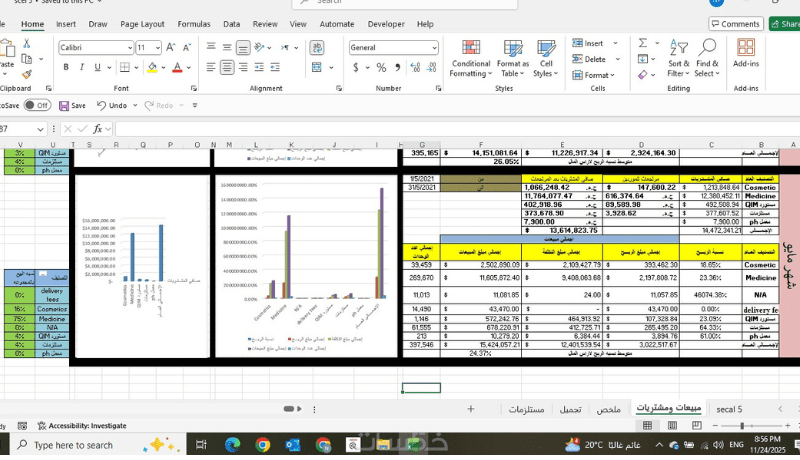
Task: Apply Center horizontal alignment
Action: [227, 67]
